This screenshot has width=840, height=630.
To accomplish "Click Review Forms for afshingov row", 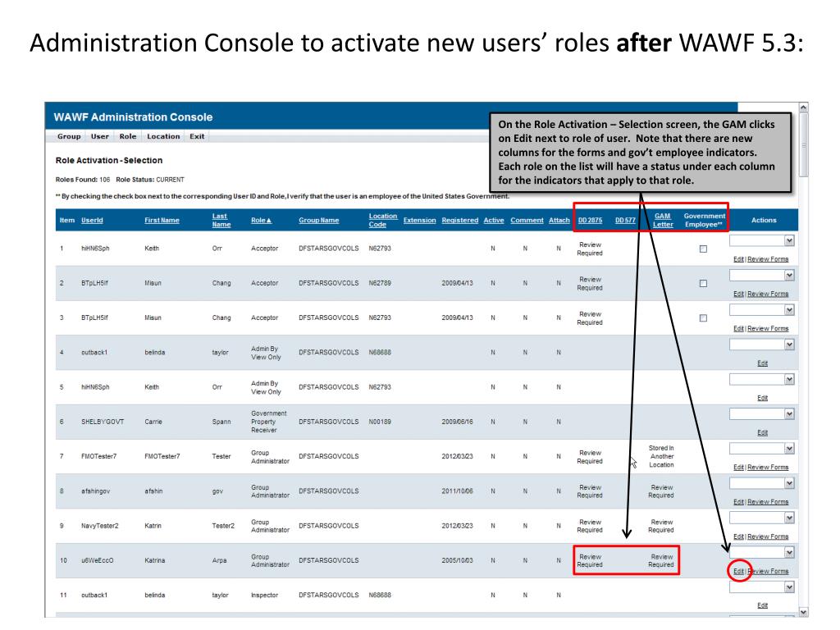I will tap(768, 502).
